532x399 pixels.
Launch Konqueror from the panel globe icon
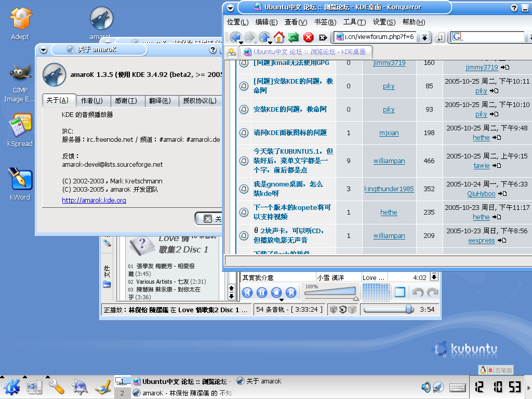(x=79, y=387)
